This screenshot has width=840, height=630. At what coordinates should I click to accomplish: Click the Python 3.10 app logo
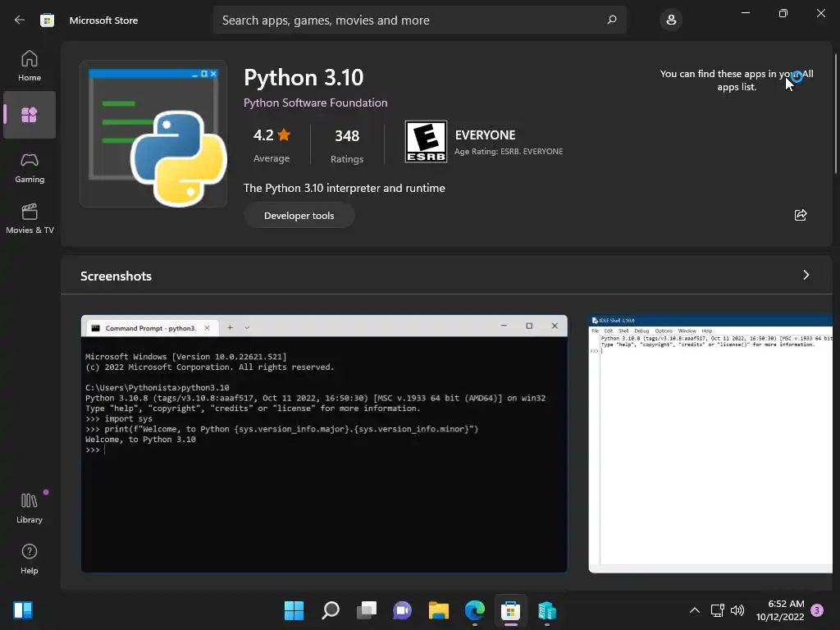pos(153,134)
